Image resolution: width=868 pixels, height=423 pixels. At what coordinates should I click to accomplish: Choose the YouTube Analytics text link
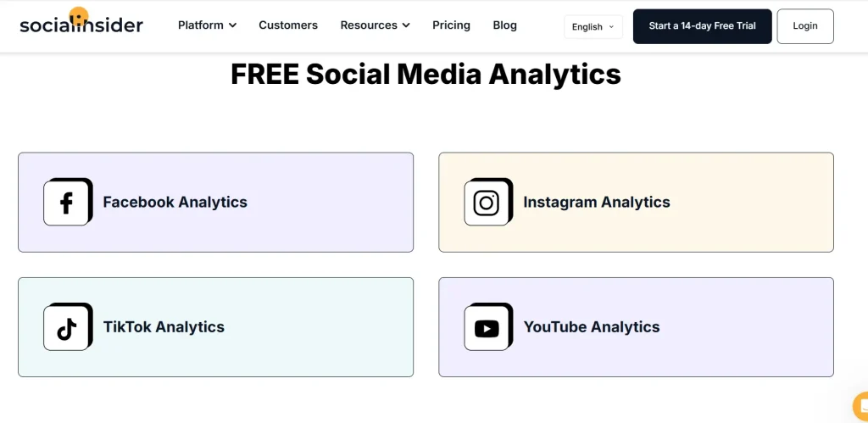[x=591, y=327]
